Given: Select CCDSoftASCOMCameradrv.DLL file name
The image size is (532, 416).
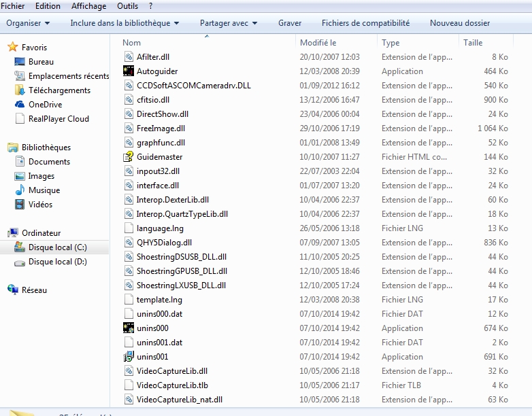Looking at the screenshot, I should (194, 86).
